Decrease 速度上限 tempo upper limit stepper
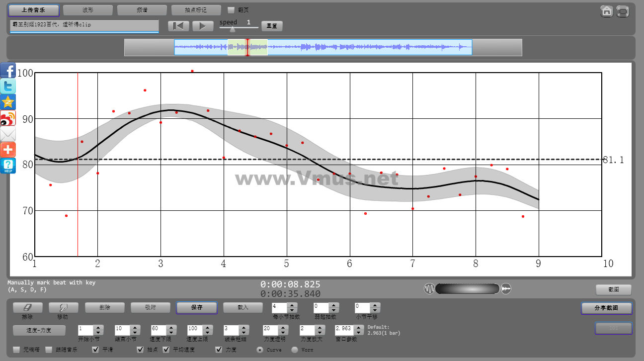Viewport: 644px width, 361px height. coord(208,333)
